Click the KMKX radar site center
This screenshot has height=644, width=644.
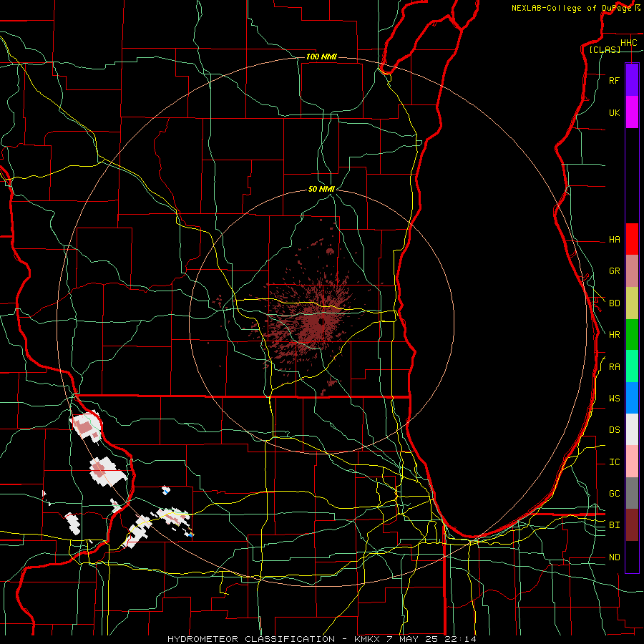[321, 321]
